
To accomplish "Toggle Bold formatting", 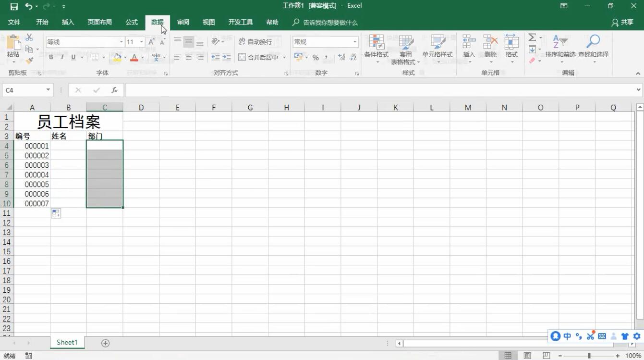I will [x=51, y=57].
